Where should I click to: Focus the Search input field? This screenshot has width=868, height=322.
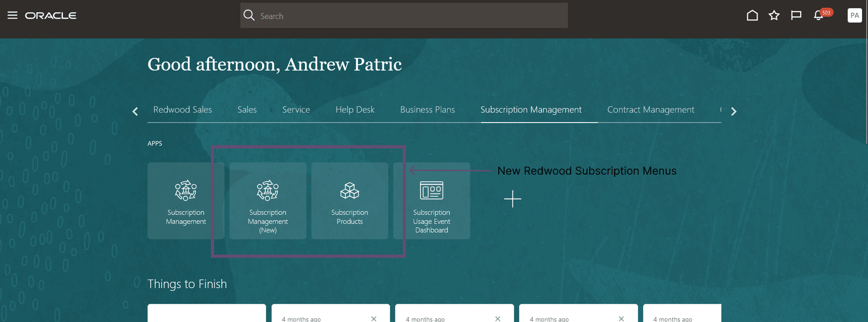coord(404,15)
